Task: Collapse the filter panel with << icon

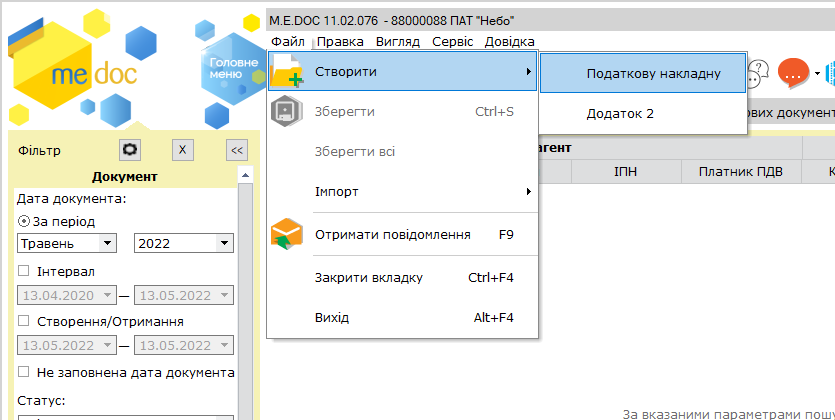Action: coord(237,150)
